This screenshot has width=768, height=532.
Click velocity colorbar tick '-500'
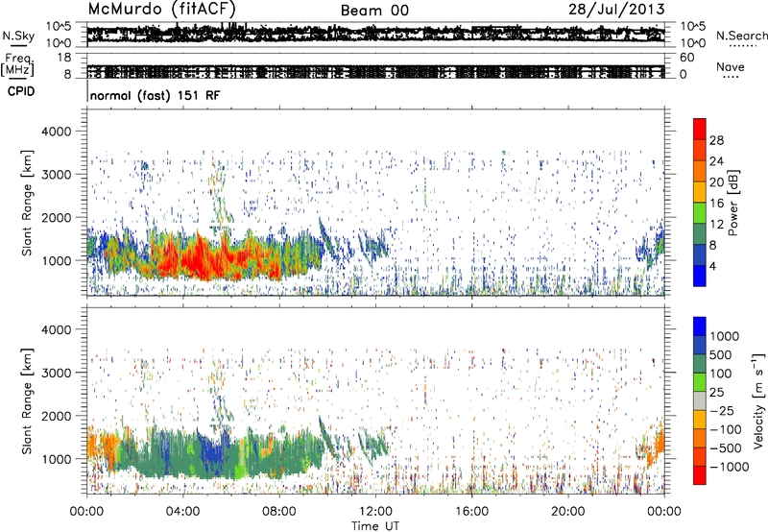726,447
